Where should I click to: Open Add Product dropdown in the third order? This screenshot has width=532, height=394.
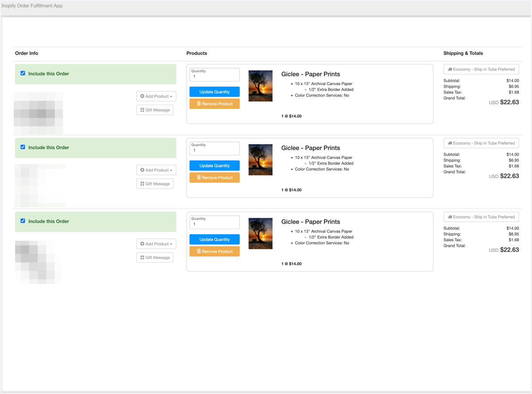point(156,244)
